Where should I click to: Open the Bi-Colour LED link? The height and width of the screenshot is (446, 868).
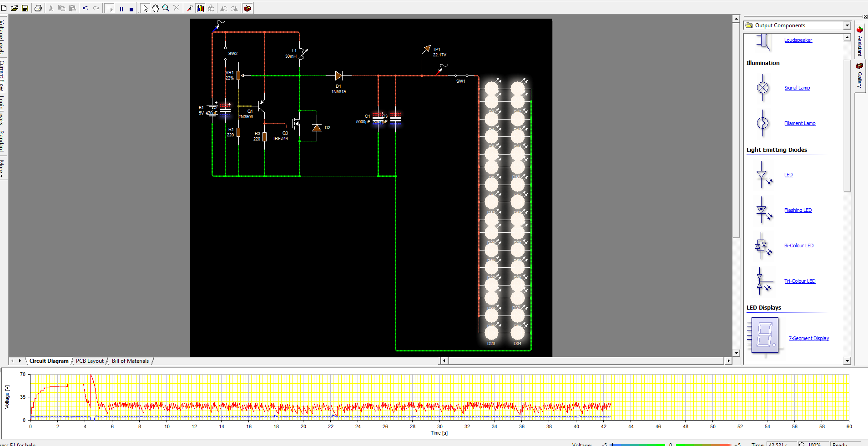pyautogui.click(x=799, y=246)
